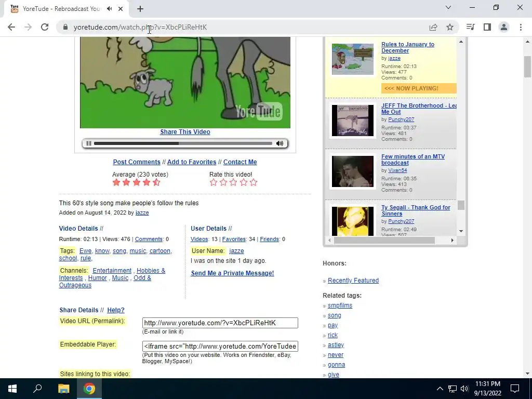Mute the video player volume icon
The image size is (532, 399).
280,143
